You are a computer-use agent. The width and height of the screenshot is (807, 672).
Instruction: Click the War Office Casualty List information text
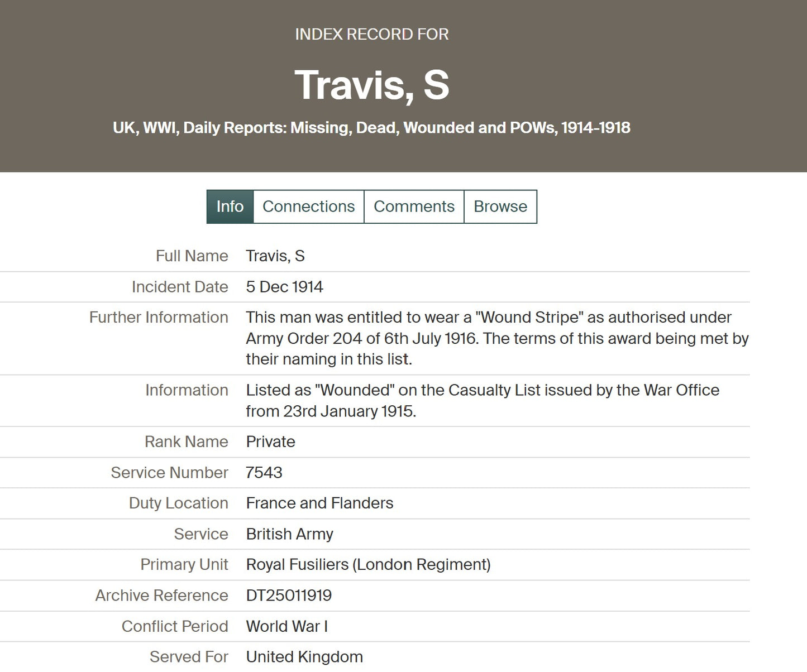(x=482, y=400)
